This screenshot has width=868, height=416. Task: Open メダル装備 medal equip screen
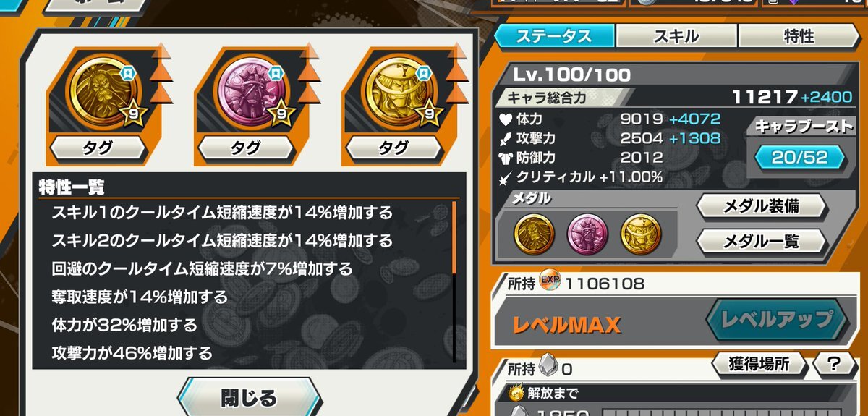pos(762,205)
